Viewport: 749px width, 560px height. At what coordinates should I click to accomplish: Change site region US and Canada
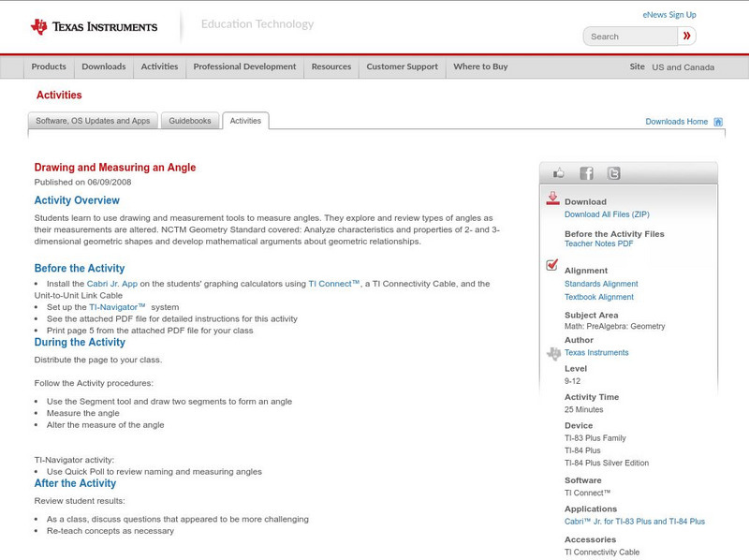tap(683, 67)
